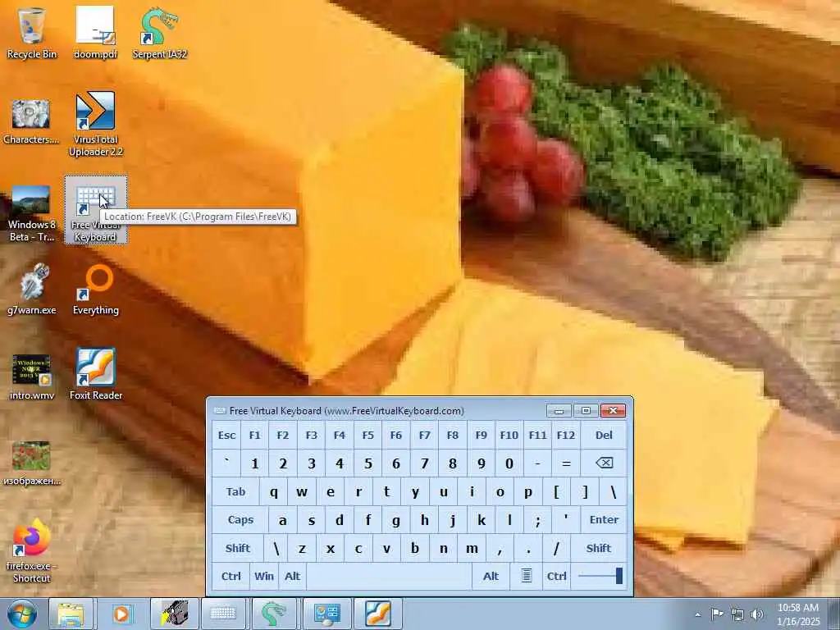Select intro.wmv video file icon
840x630 pixels.
31,377
